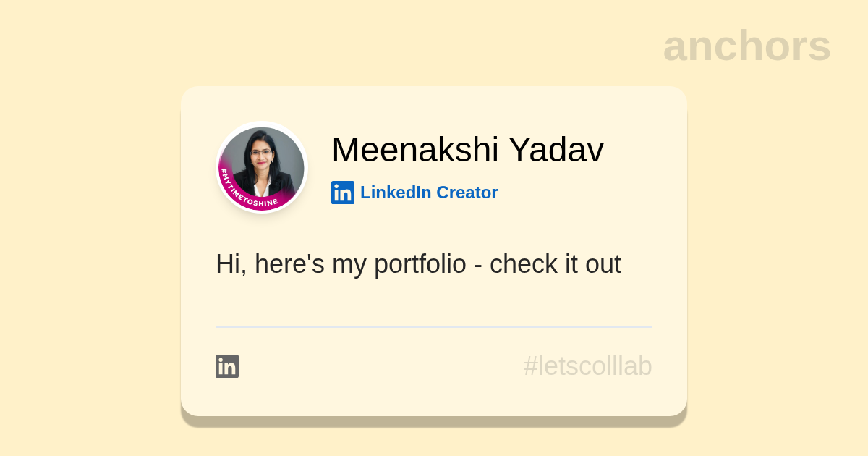868x456 pixels.
Task: Click the LinkedIn Creator label
Action: 428,193
